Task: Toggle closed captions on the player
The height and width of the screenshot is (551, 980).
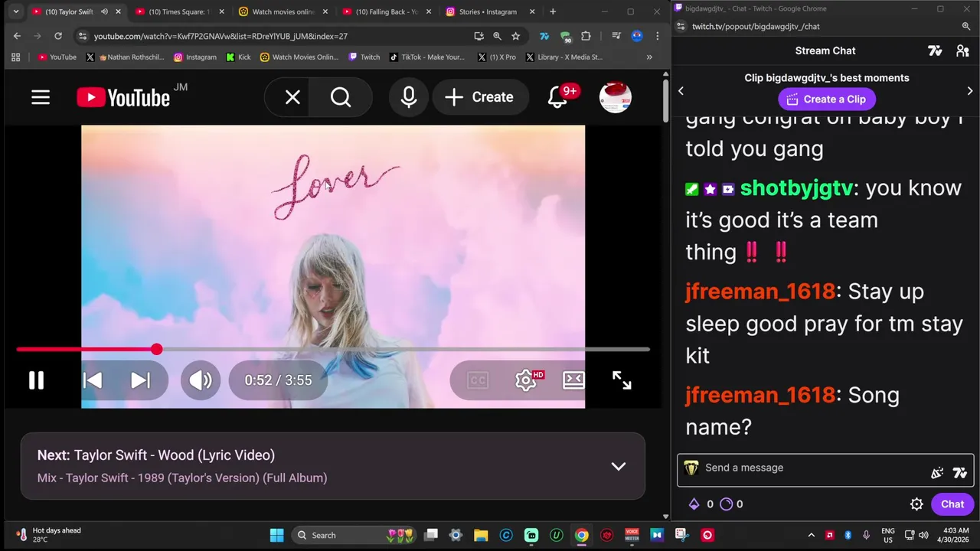Action: 477,380
